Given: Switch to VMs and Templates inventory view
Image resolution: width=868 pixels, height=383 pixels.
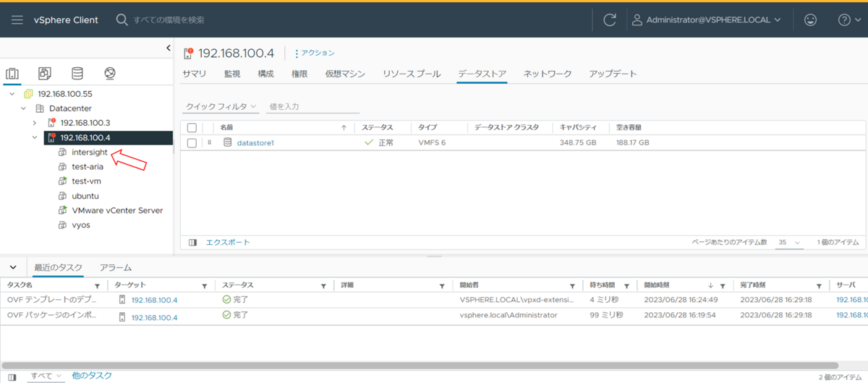Looking at the screenshot, I should point(45,74).
